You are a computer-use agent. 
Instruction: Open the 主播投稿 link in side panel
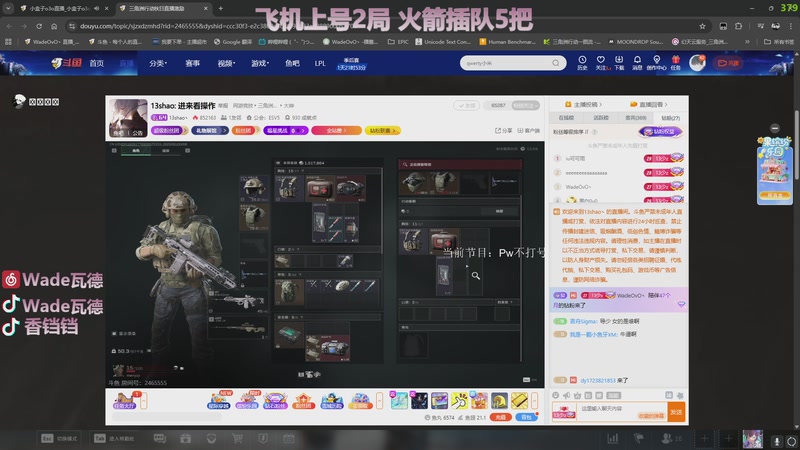[x=583, y=104]
